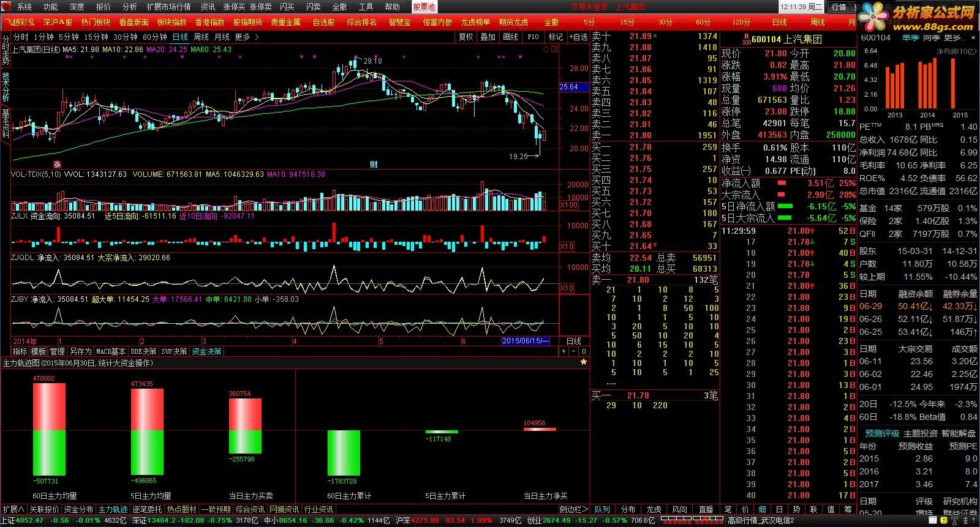Toggle 复权 price adjustment
The width and height of the screenshot is (980, 527).
pos(466,37)
